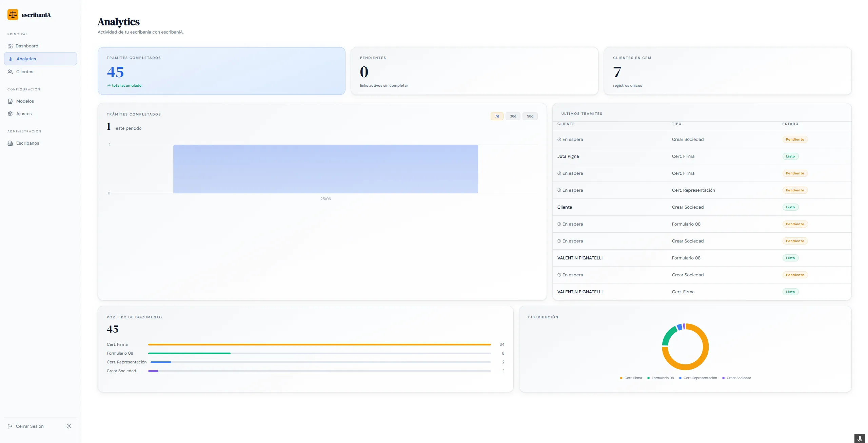Click Listo badge in Jota Pigna row

tap(790, 156)
